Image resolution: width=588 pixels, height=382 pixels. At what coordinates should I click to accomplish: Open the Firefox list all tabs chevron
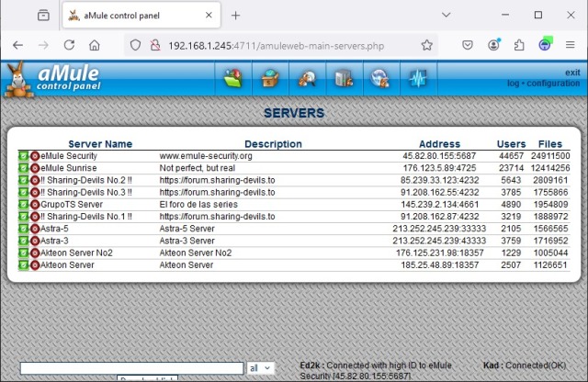tap(447, 16)
